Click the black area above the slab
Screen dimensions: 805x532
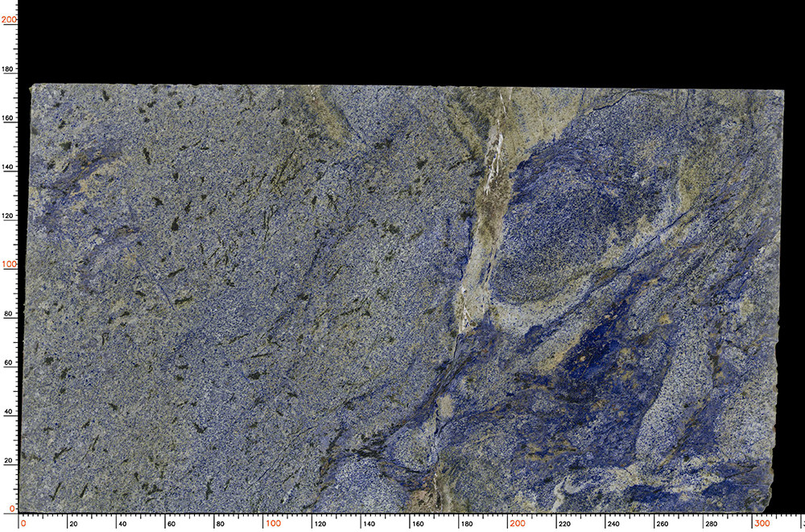(402, 40)
